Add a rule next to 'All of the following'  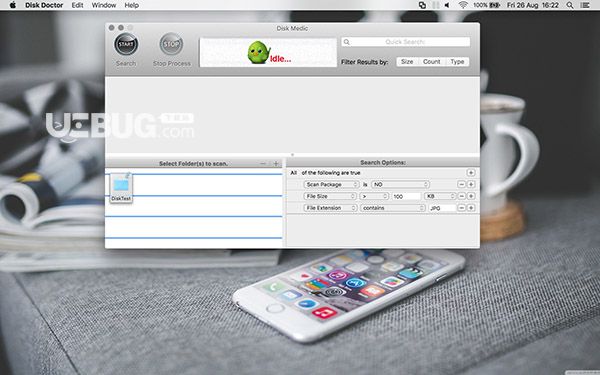(x=471, y=173)
